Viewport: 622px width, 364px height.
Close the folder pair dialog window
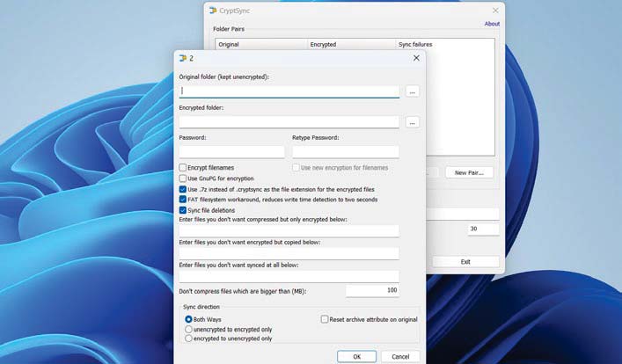coord(416,58)
